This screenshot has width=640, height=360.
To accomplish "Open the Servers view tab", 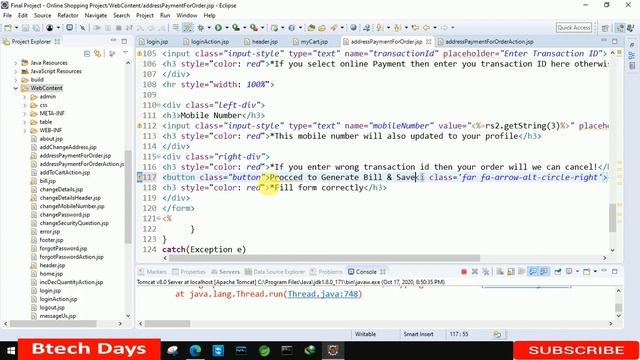I will click(225, 272).
